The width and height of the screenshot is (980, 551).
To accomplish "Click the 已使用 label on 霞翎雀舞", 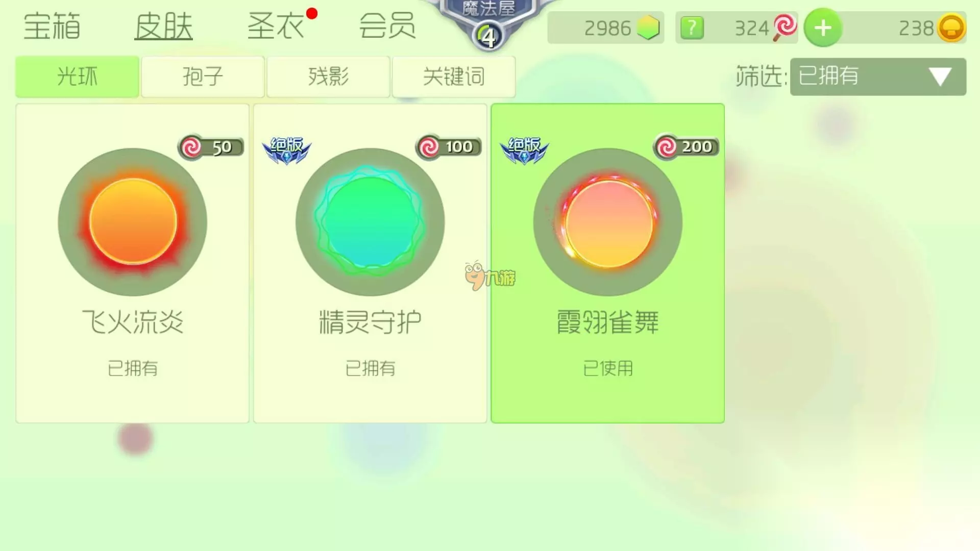I will (608, 368).
